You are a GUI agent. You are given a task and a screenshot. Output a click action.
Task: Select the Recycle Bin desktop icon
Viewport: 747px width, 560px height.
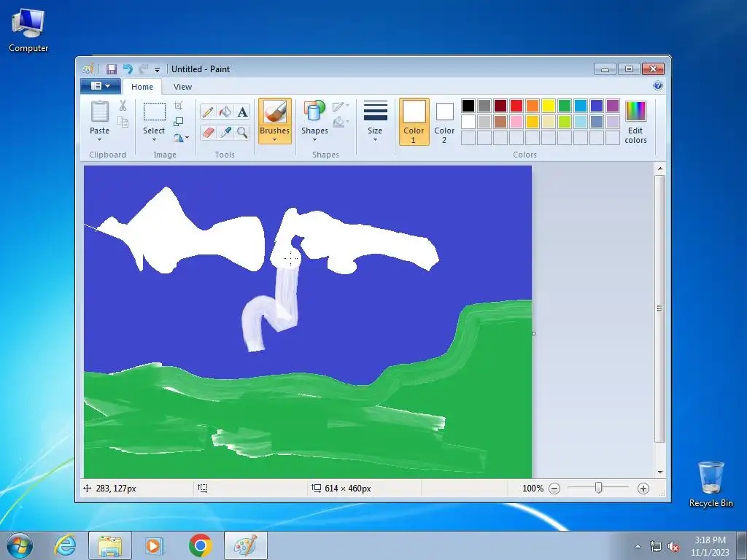pyautogui.click(x=711, y=484)
